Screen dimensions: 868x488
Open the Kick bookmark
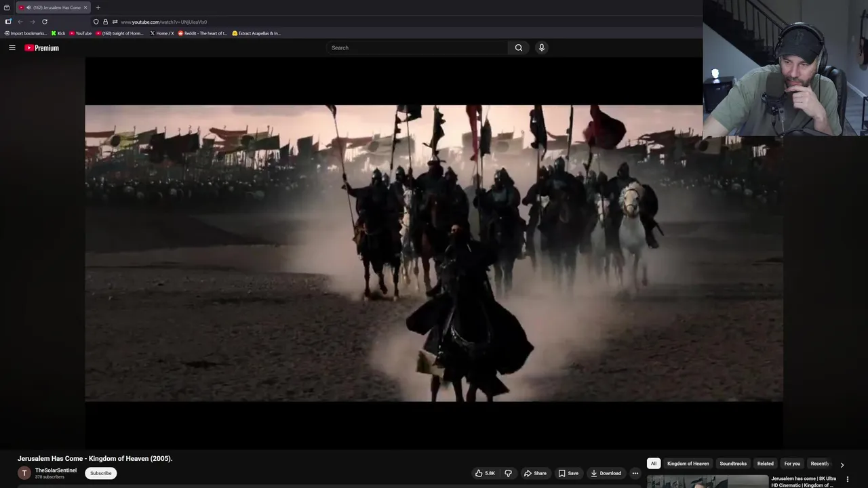click(x=58, y=33)
